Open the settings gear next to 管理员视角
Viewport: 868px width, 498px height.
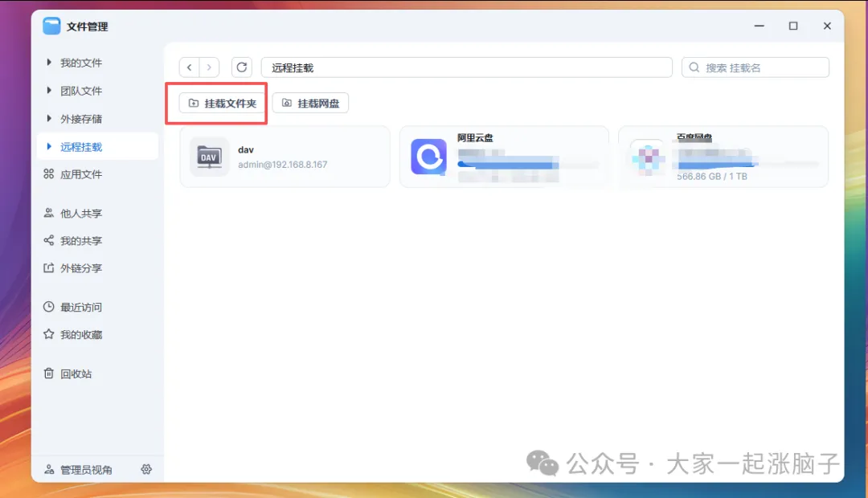(146, 469)
